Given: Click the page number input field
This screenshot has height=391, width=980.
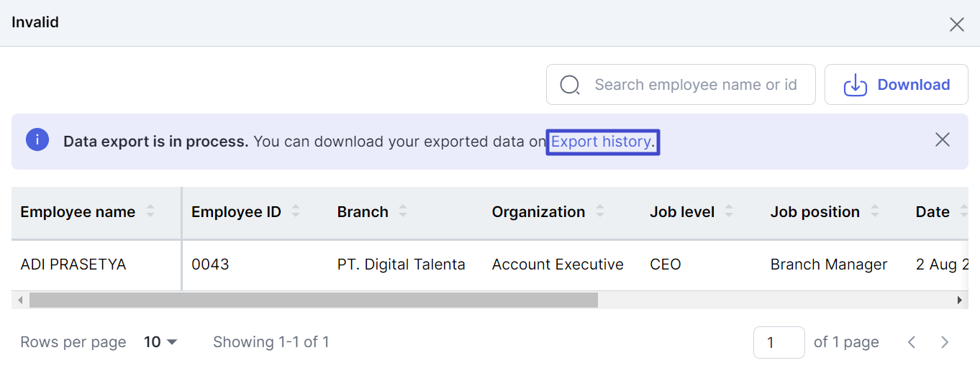Looking at the screenshot, I should click(x=779, y=342).
